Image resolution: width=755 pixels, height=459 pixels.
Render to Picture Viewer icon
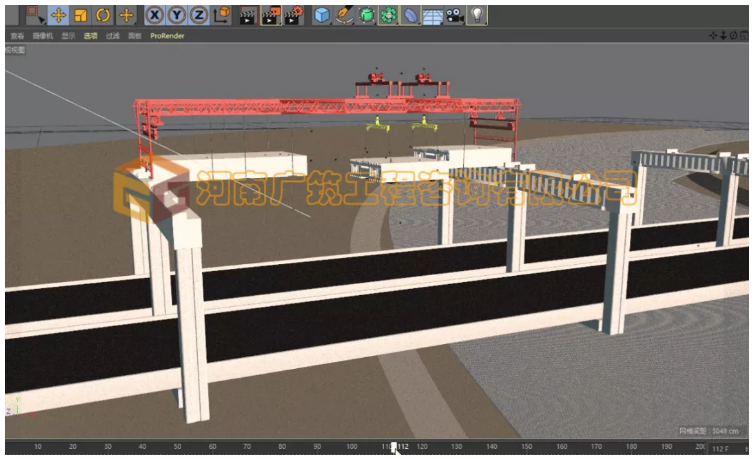271,15
